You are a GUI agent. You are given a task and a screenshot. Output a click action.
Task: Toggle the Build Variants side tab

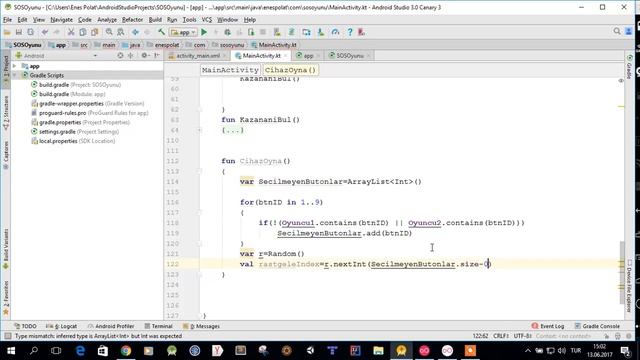point(6,248)
